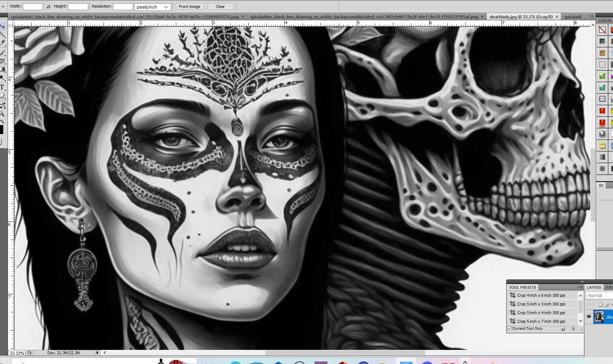Open the Layers panel tab
613x364 pixels.
(x=594, y=287)
